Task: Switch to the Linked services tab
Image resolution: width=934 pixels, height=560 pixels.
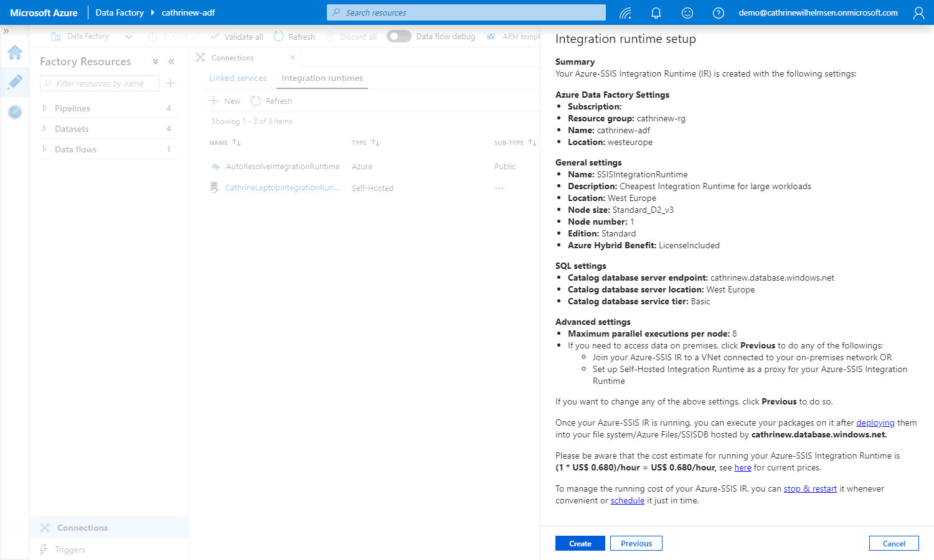Action: pos(238,78)
